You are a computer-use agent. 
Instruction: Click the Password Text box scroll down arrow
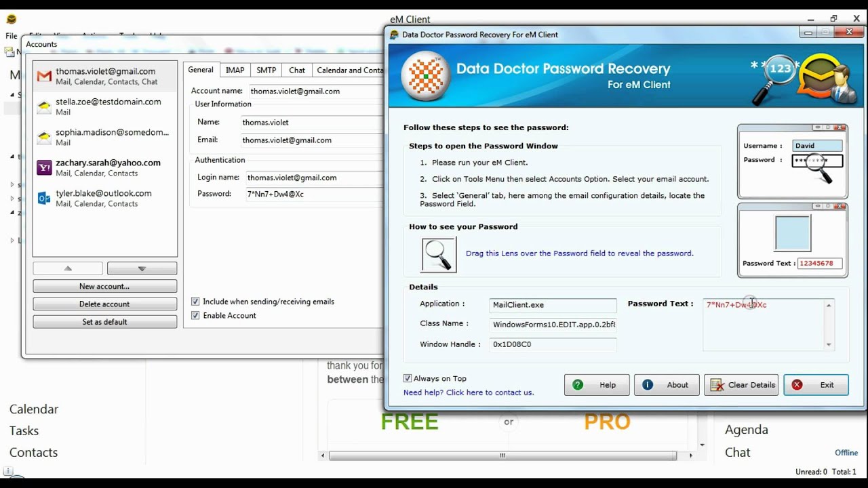point(829,344)
